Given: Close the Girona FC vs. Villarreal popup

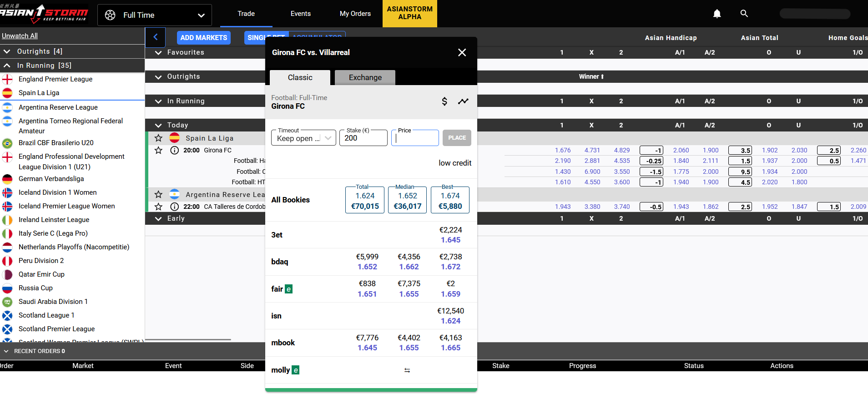Looking at the screenshot, I should [x=462, y=52].
